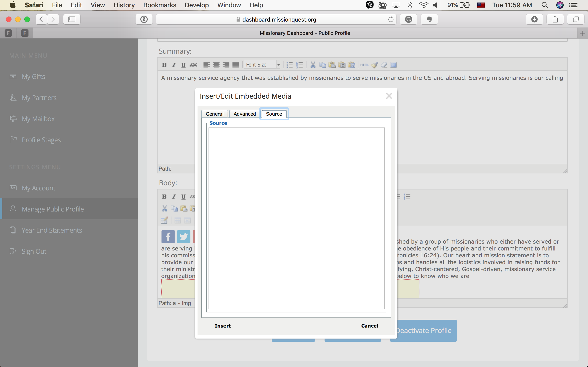Click the Insert button in media dialog
The image size is (588, 367).
pos(223,326)
